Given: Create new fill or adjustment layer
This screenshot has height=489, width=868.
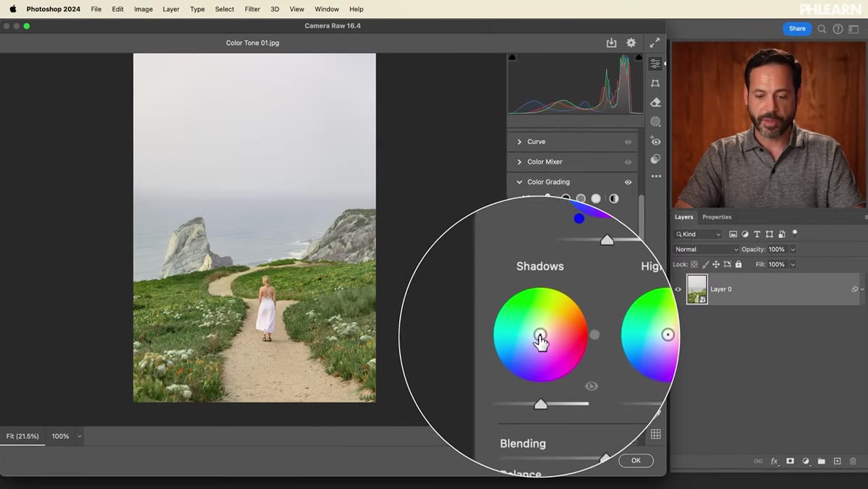Looking at the screenshot, I should pos(806,461).
